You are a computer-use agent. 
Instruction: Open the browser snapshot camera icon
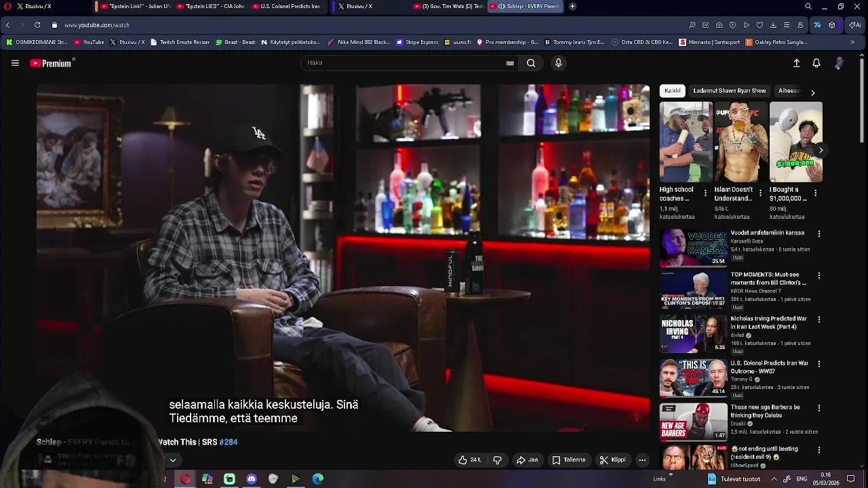point(719,25)
